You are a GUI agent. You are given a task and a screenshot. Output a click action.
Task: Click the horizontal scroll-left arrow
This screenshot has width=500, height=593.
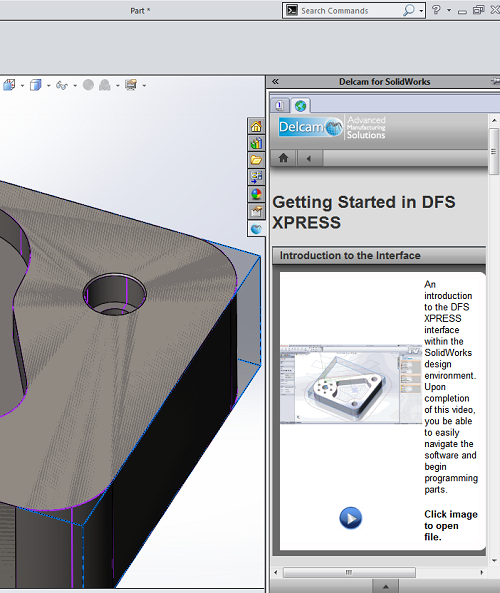(x=276, y=572)
